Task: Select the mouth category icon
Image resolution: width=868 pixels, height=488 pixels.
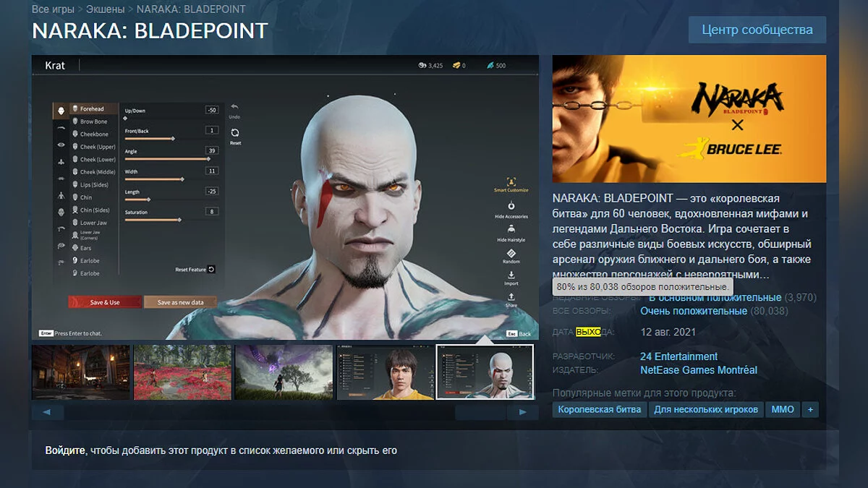Action: click(61, 179)
